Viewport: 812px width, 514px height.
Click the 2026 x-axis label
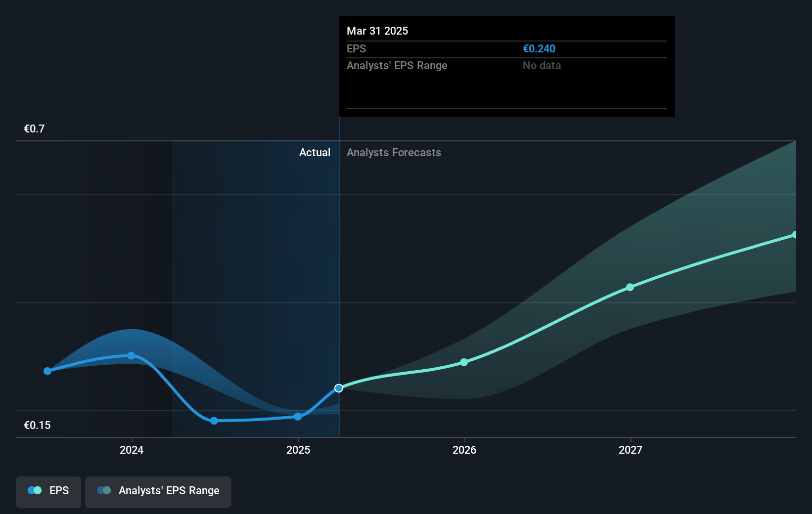point(464,450)
